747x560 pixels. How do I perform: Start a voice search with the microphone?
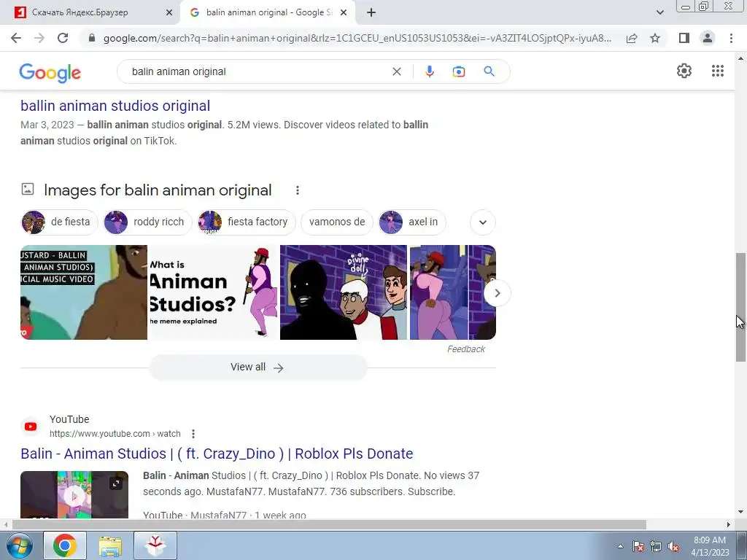(x=429, y=71)
